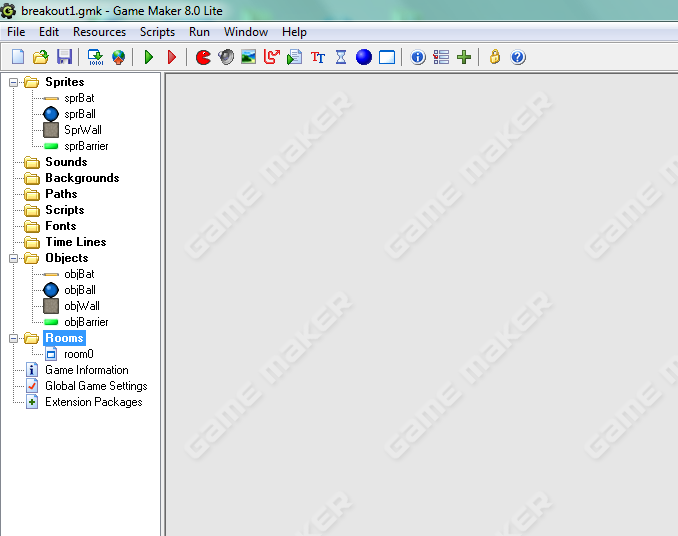Select the sprBarrier sprite

point(86,146)
